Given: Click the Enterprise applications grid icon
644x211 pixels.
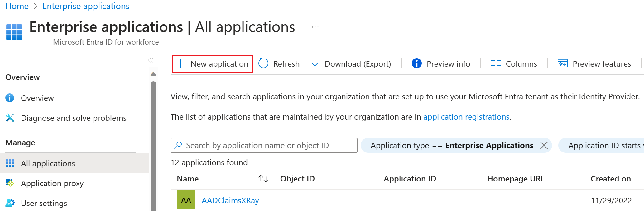Looking at the screenshot, I should pyautogui.click(x=14, y=32).
